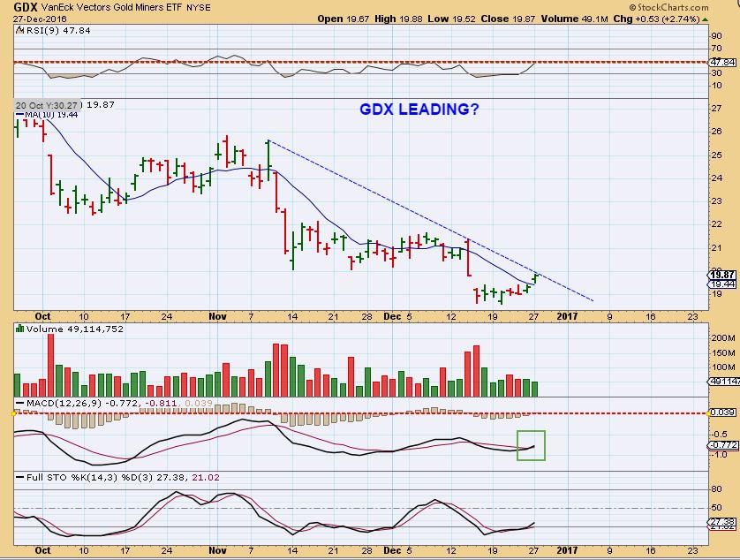Click the 200M volume axis label
Viewport: 740px width, 560px height.
click(x=723, y=338)
